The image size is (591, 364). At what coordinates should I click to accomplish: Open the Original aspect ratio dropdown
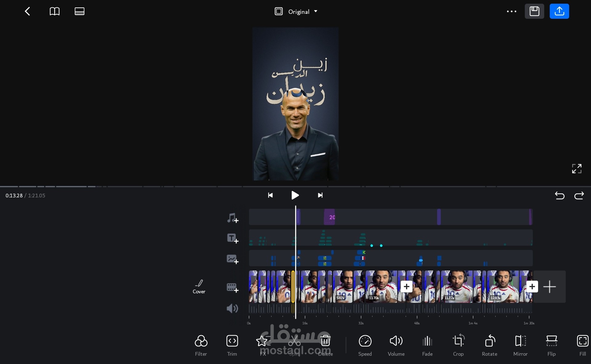pyautogui.click(x=296, y=12)
